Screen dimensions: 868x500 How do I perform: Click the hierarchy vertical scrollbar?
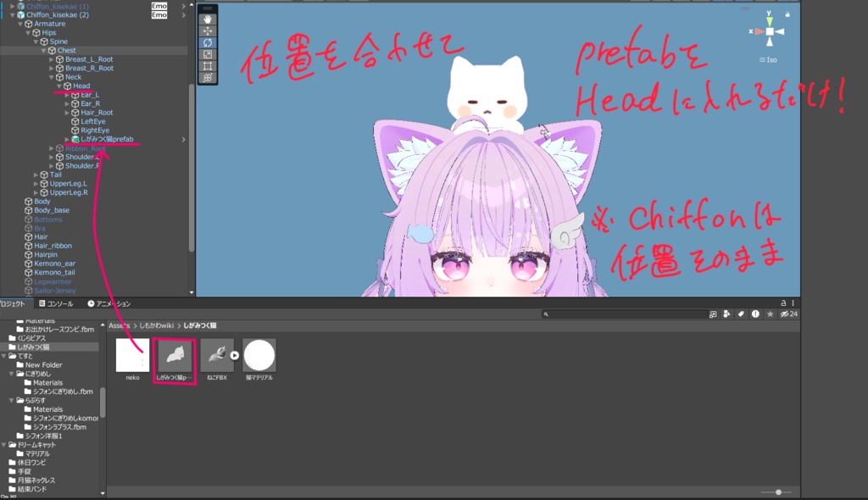(192, 166)
